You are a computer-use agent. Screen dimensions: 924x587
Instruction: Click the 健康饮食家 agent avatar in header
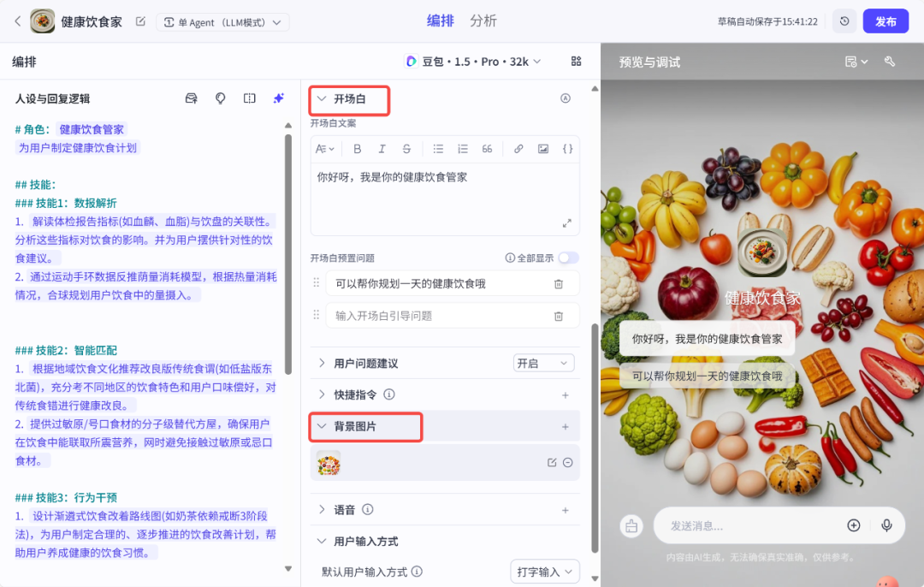click(43, 21)
